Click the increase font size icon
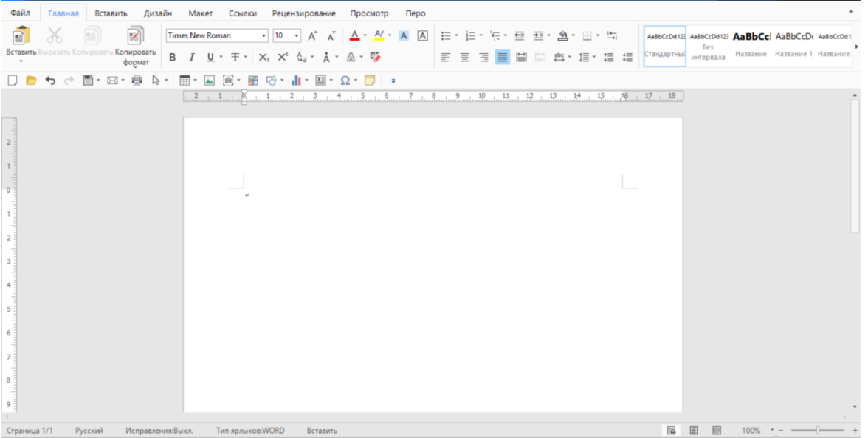Screen dimensions: 868x438 click(x=312, y=35)
